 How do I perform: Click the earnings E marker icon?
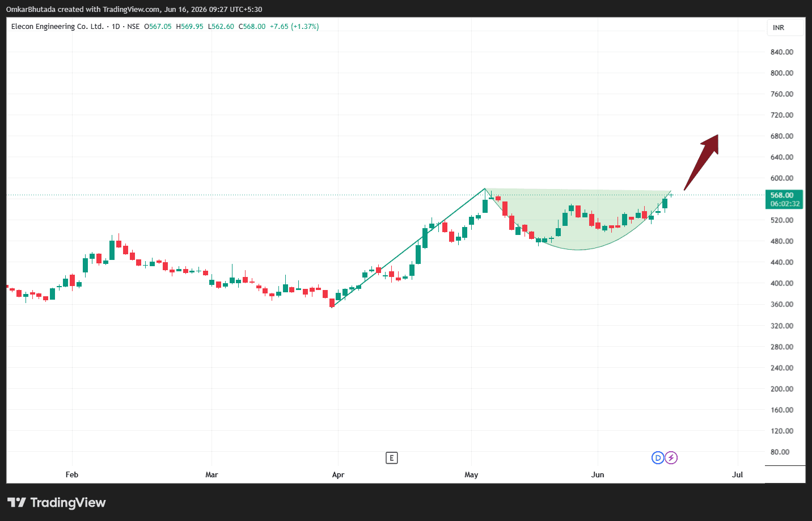click(391, 458)
